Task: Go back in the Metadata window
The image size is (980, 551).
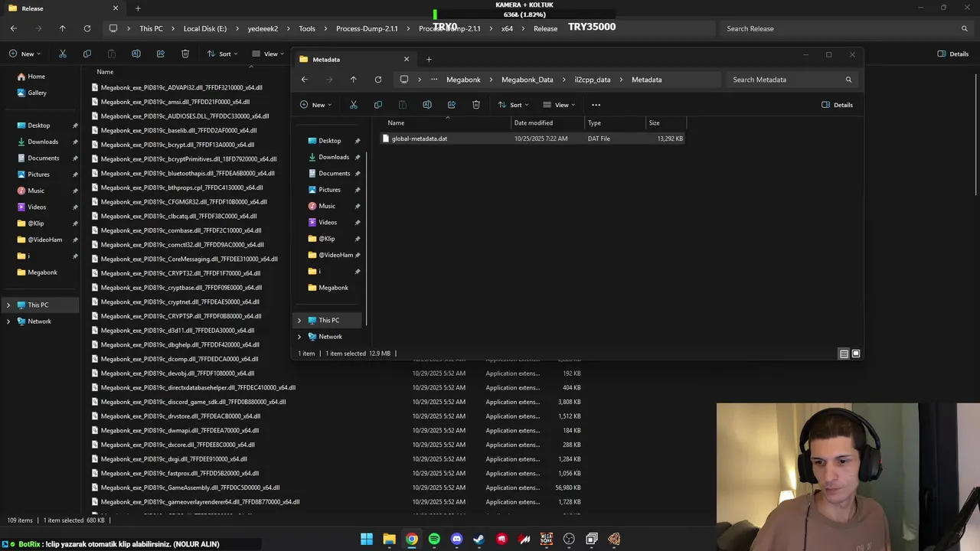Action: point(304,80)
